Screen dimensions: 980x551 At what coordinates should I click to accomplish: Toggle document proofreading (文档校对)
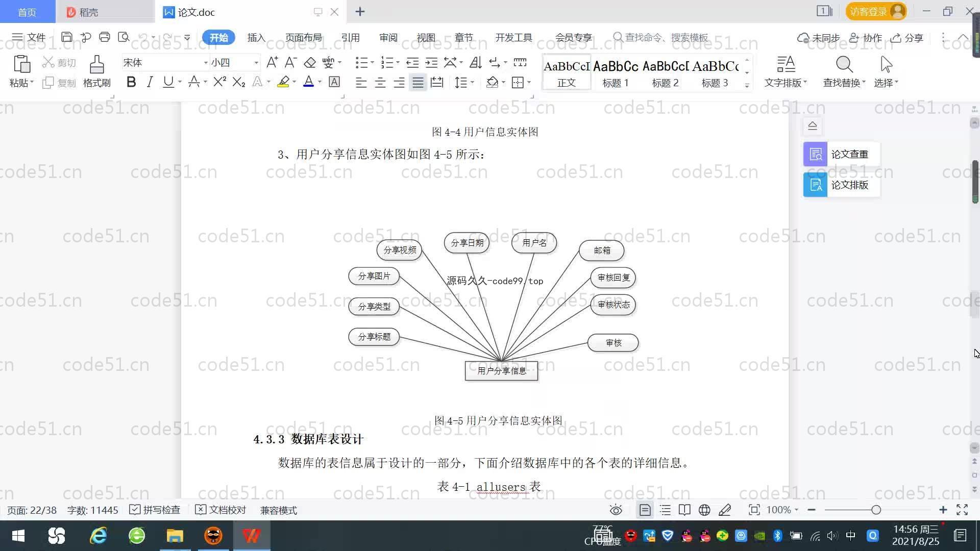(220, 510)
